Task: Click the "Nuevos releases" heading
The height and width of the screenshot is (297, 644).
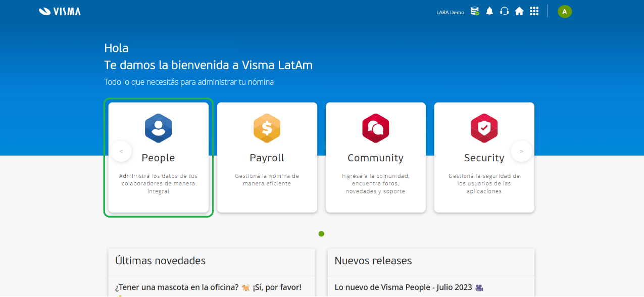Action: pos(373,261)
